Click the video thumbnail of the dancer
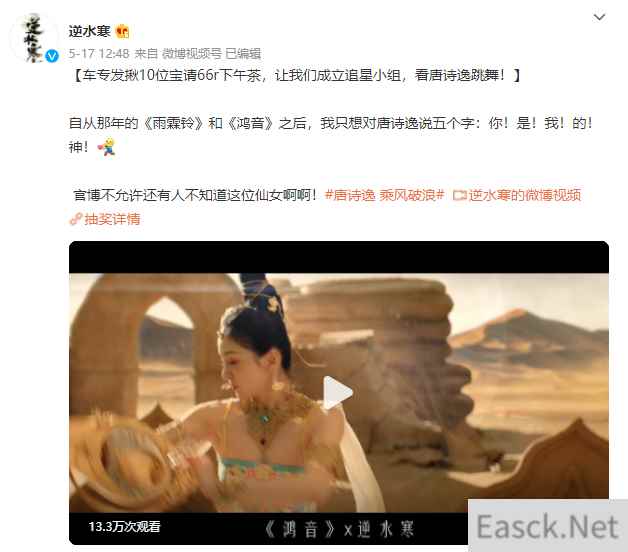 coord(339,393)
